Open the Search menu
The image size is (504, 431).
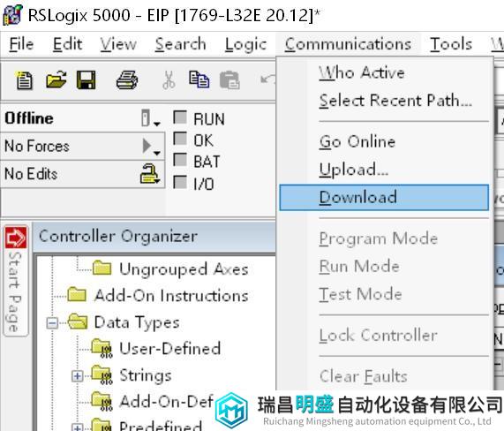click(x=180, y=44)
